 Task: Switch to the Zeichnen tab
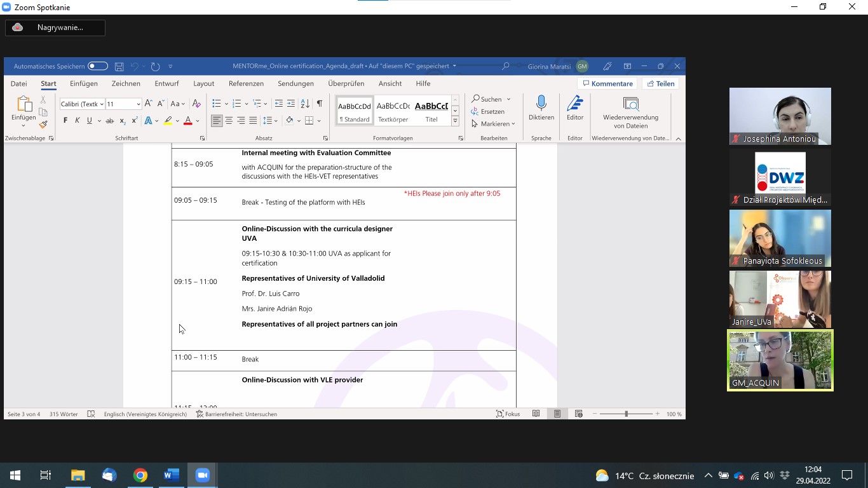pos(126,83)
